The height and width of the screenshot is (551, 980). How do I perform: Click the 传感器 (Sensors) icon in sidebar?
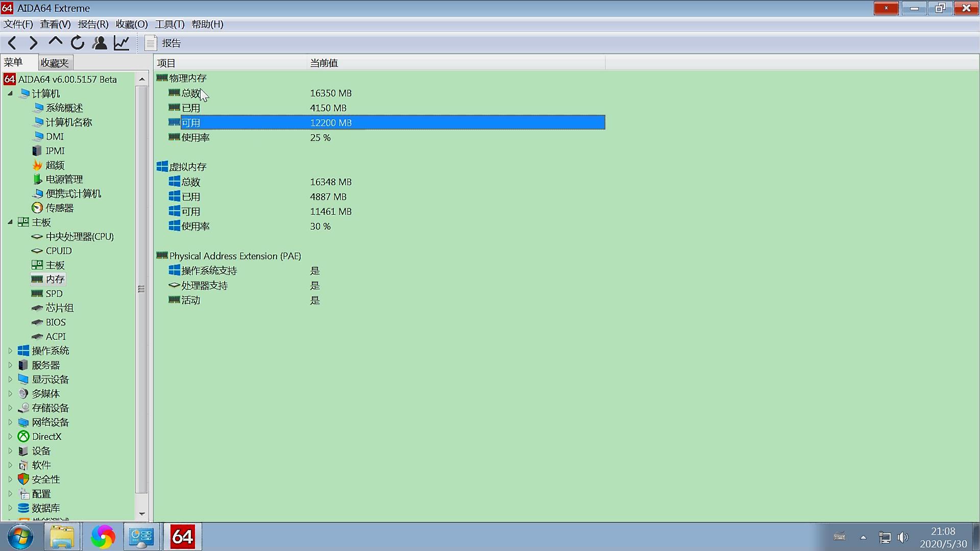pyautogui.click(x=37, y=208)
